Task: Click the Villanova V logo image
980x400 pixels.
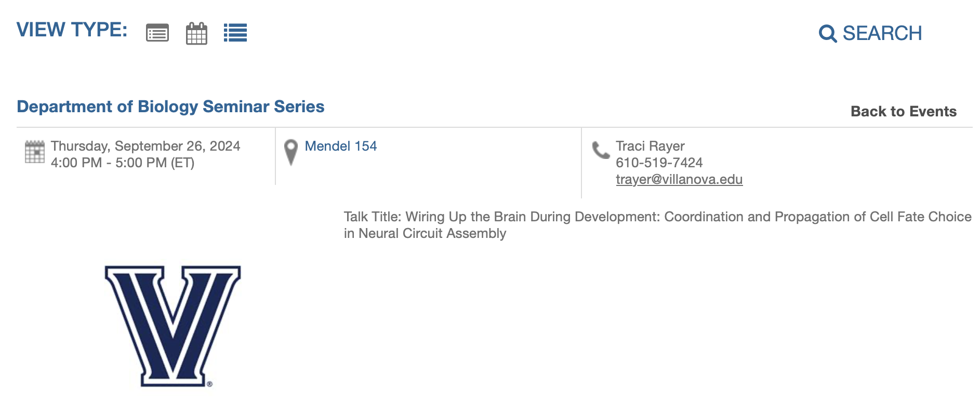Action: pos(173,327)
